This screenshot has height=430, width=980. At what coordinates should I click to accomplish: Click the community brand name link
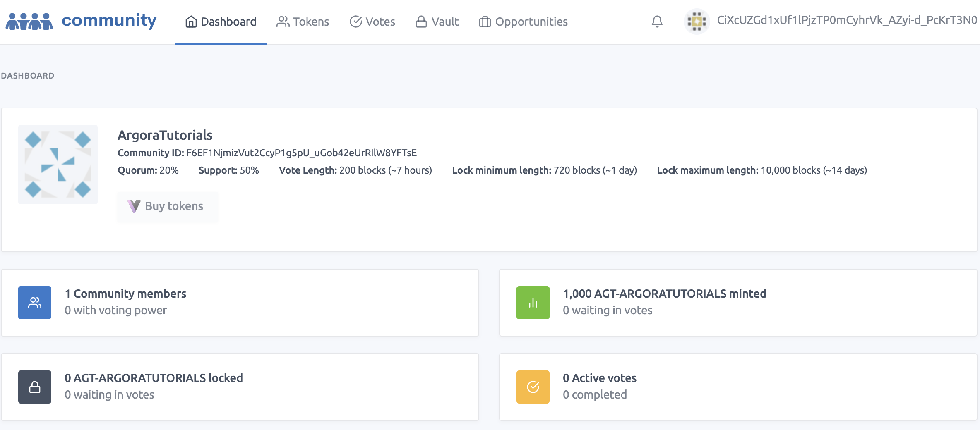tap(109, 21)
